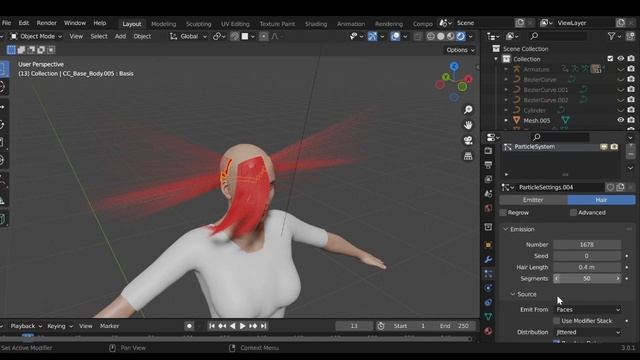Click the Hair Length value field
Viewport: 640px width, 360px height.
click(587, 267)
